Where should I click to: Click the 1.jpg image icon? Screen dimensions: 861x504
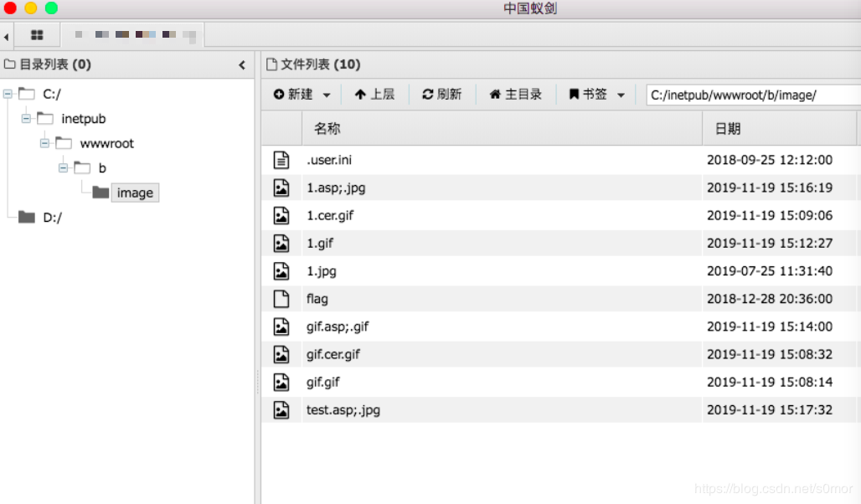[281, 270]
